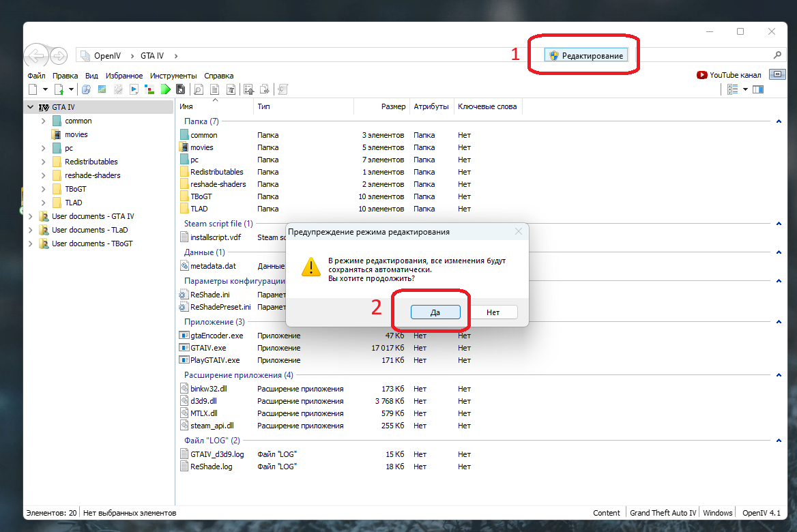Viewport: 797px width, 532px height.
Task: Collapse the Расширение приложения (4) group
Action: [779, 375]
